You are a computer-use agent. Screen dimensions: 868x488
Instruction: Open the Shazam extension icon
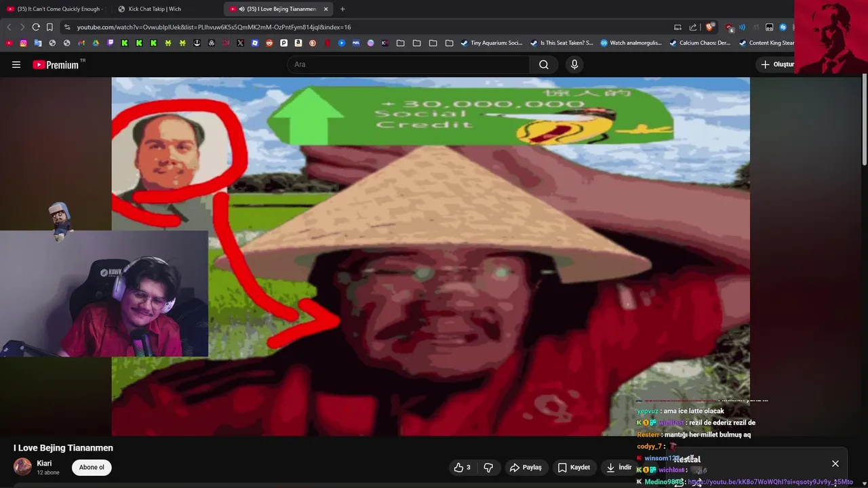click(783, 27)
